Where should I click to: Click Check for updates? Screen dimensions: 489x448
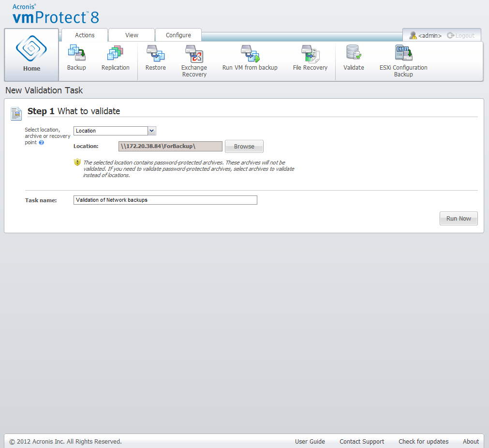(x=424, y=441)
